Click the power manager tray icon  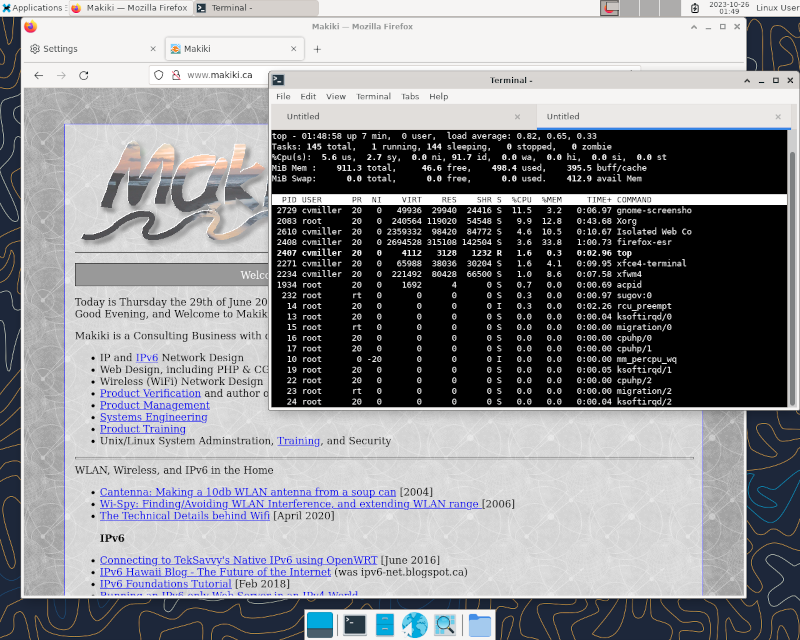coord(695,8)
